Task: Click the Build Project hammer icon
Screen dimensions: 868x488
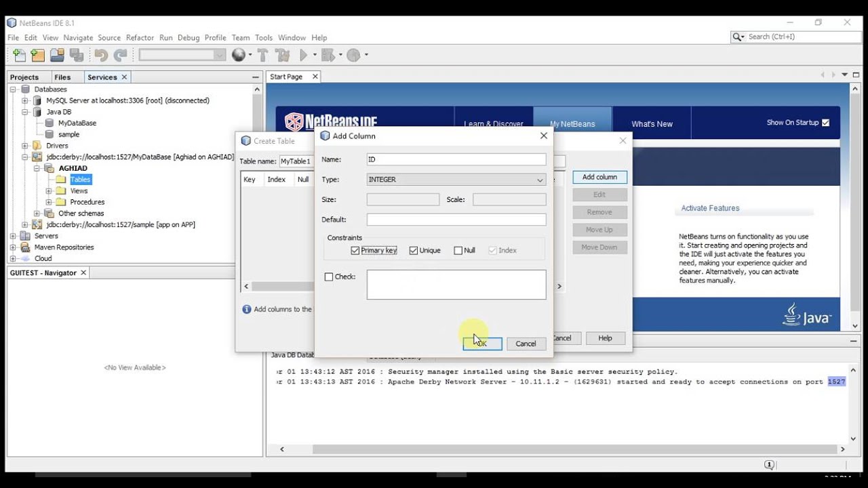Action: coord(263,56)
